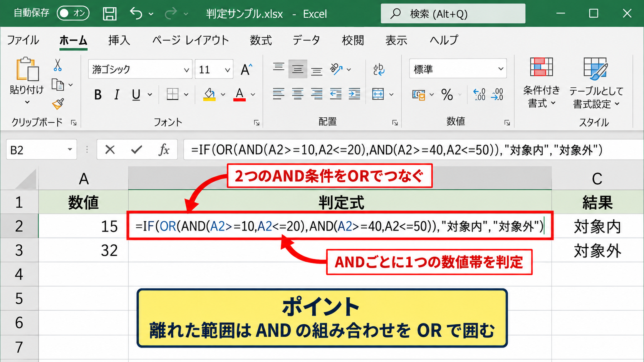The image size is (644, 362).
Task: Click the formula bar Cancel X button
Action: pos(110,149)
